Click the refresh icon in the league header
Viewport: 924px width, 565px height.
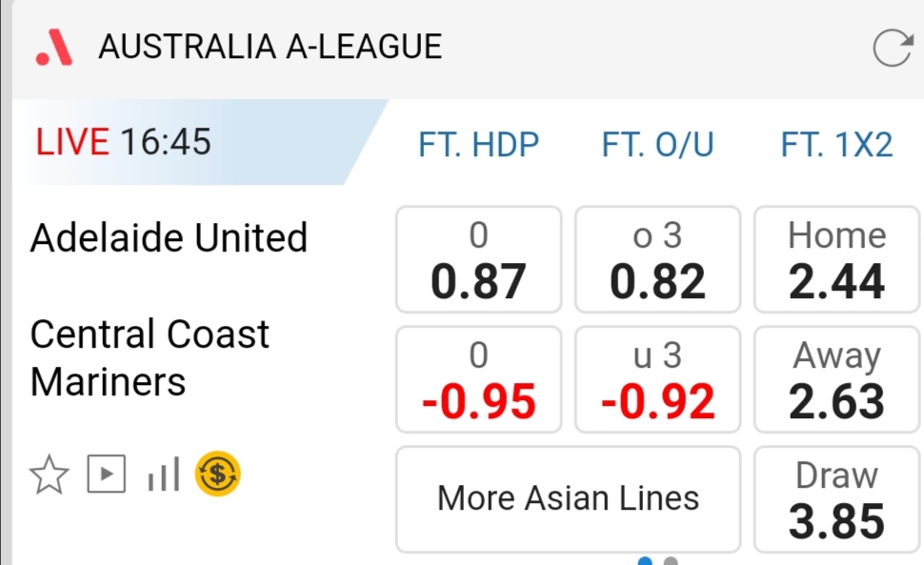click(x=892, y=48)
